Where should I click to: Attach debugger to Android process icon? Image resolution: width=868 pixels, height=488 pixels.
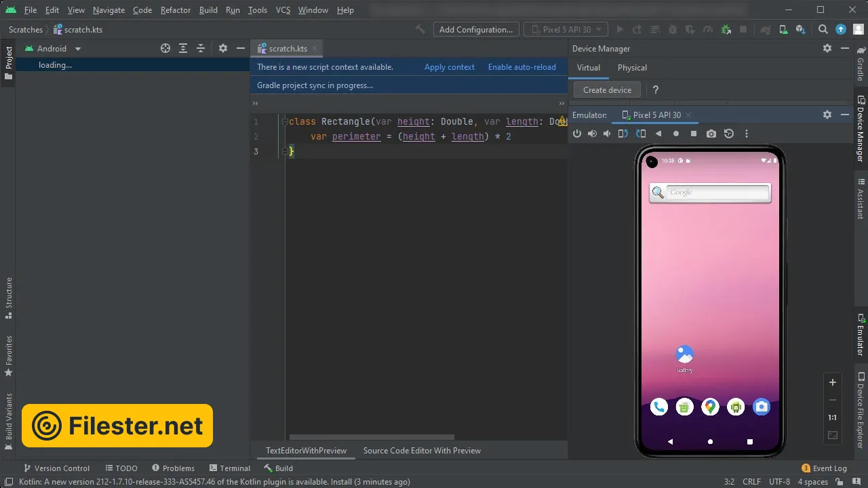click(726, 30)
